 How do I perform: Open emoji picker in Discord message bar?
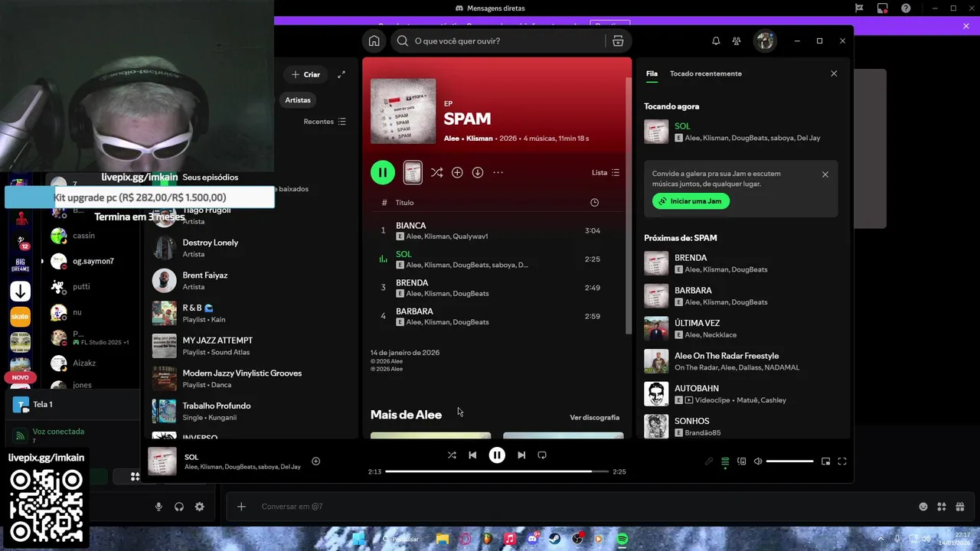coord(923,507)
